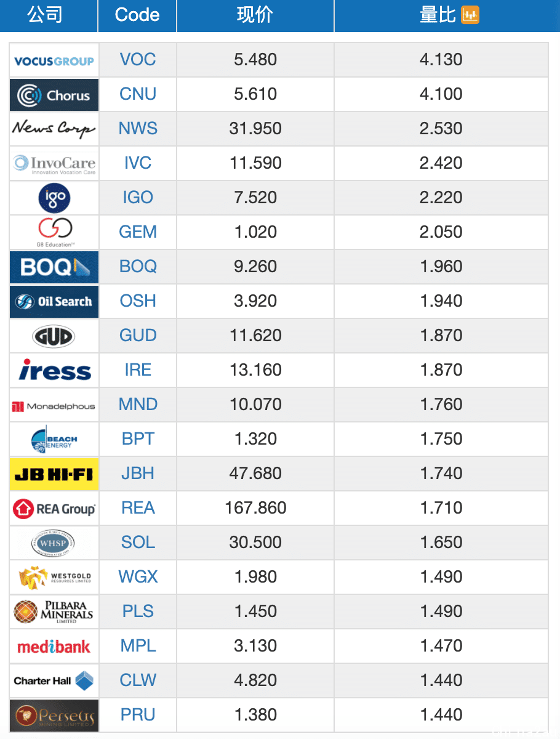Screen dimensions: 560x739
Task: Click the 公司 column header
Action: point(45,15)
